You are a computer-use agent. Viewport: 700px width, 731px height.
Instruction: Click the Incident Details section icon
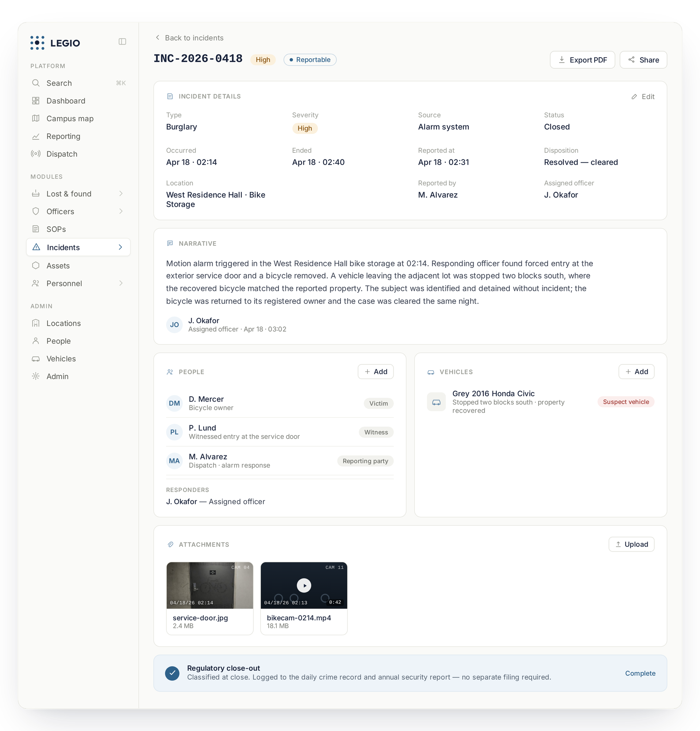point(170,96)
